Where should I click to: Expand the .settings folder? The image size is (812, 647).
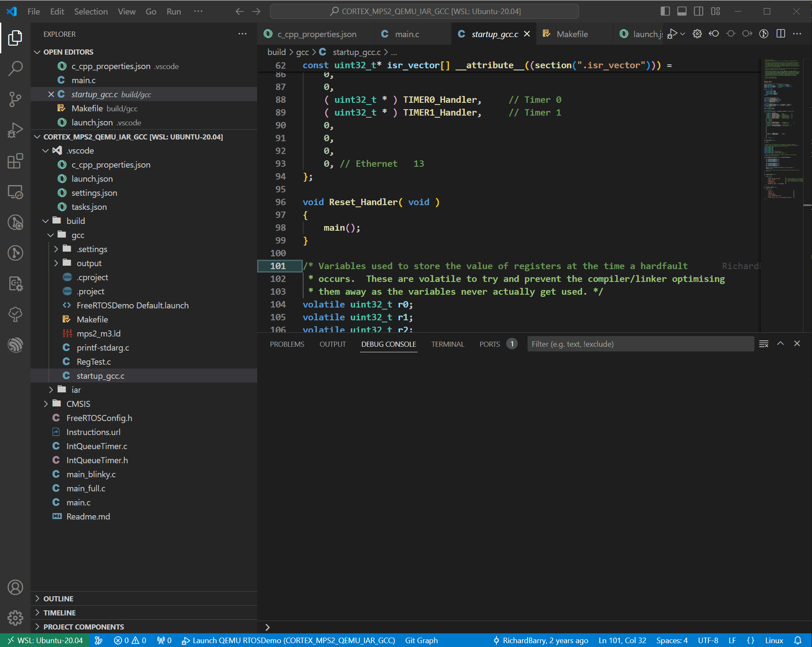pos(56,249)
